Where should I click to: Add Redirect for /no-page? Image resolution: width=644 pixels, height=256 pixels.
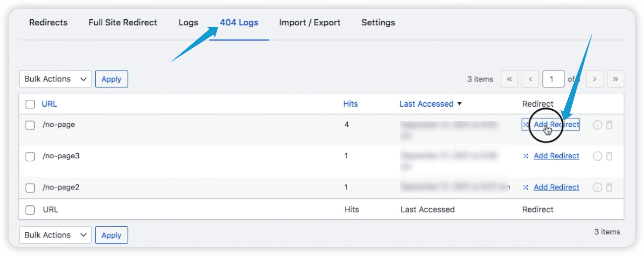click(x=556, y=125)
